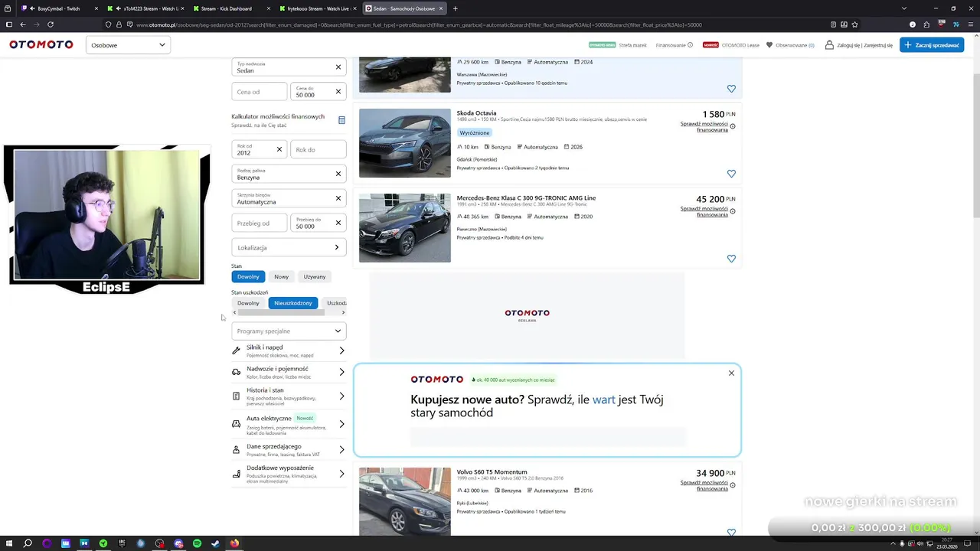Open the Windows Start menu
This screenshot has width=980, height=551.
point(8,543)
